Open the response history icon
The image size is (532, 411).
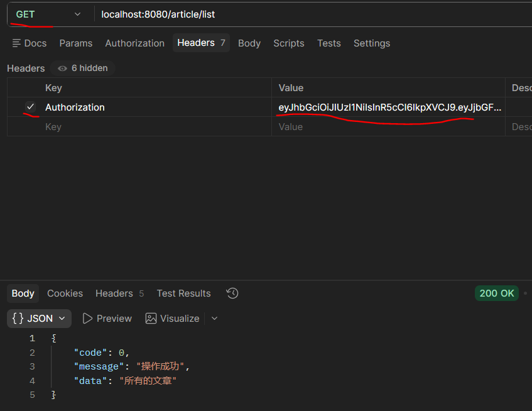[x=232, y=293]
